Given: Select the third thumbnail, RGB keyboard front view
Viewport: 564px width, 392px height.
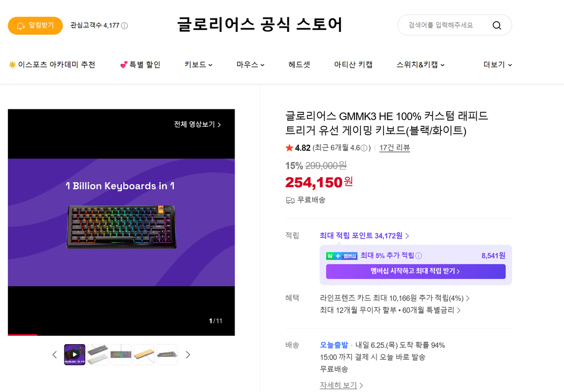Looking at the screenshot, I should [121, 355].
